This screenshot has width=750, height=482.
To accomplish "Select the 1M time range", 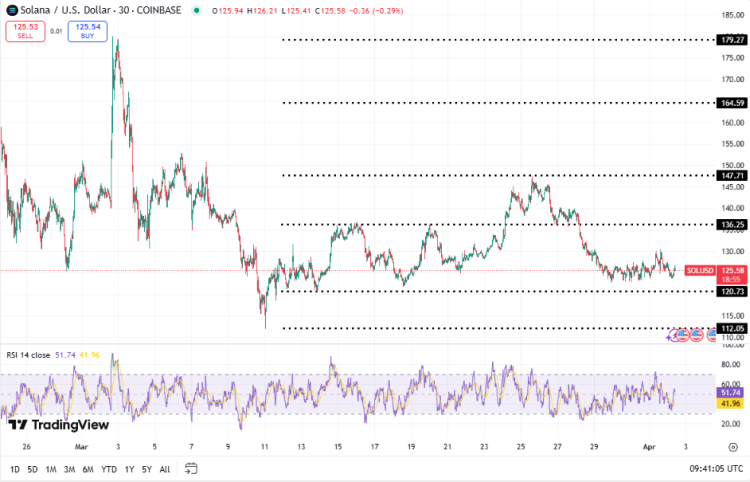I will coord(50,468).
